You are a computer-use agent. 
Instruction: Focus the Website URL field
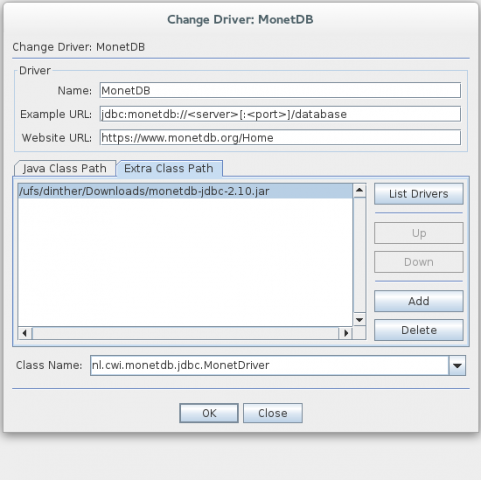(x=280, y=137)
